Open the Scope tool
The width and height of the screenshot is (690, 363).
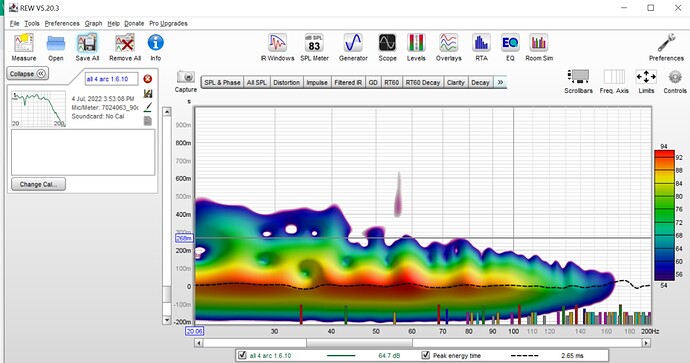387,47
